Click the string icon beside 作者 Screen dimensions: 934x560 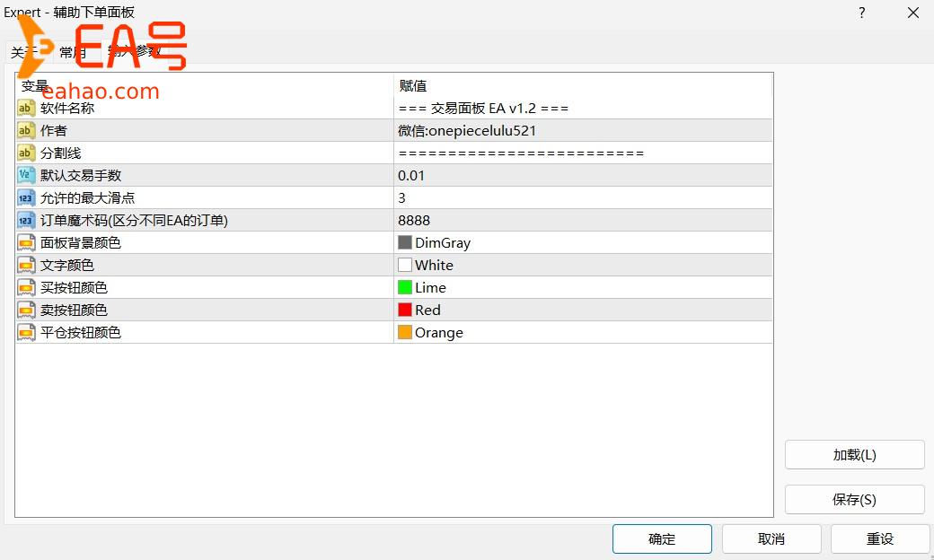(26, 131)
